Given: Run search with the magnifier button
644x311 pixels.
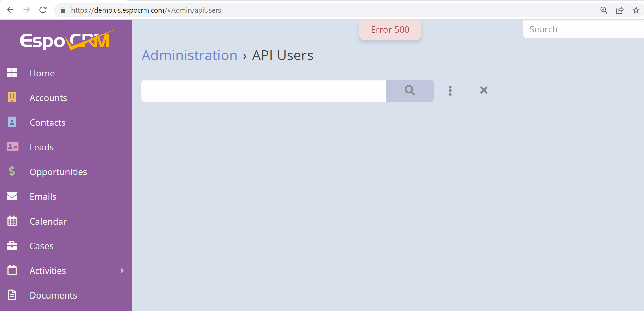Looking at the screenshot, I should (x=409, y=90).
